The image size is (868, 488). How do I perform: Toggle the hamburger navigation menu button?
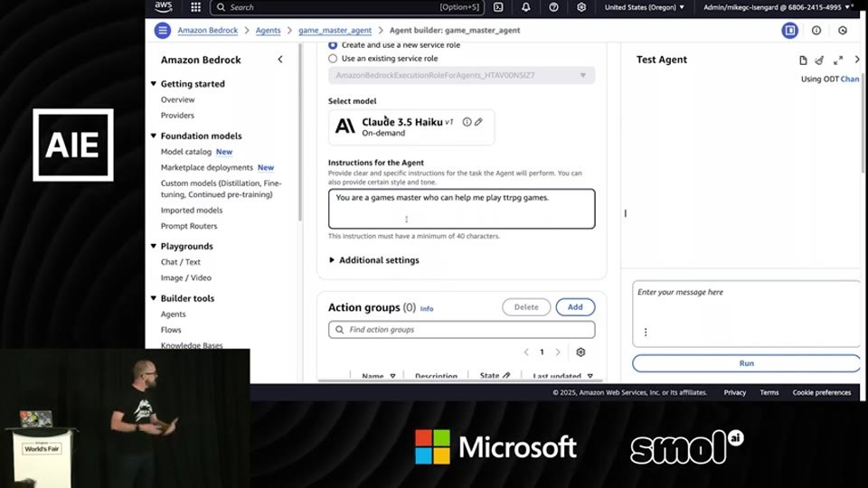pos(162,31)
